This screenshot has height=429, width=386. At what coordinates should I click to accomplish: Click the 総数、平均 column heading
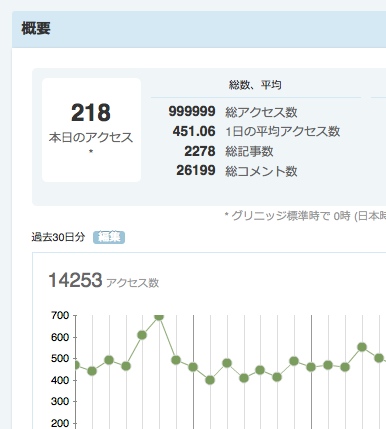pos(255,85)
